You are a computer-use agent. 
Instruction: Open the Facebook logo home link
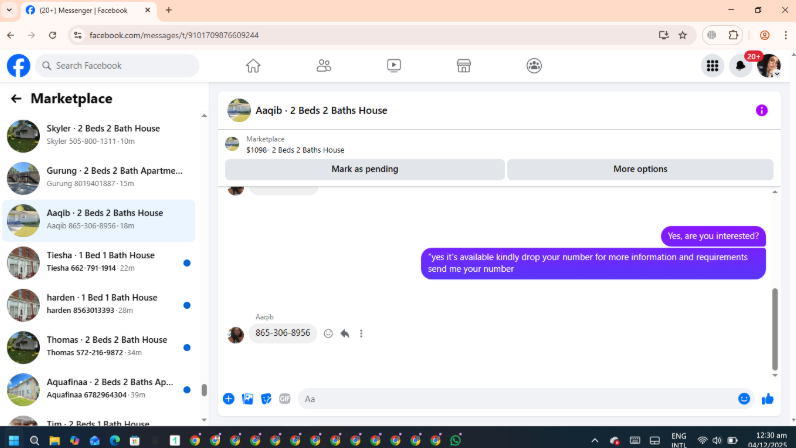[18, 66]
